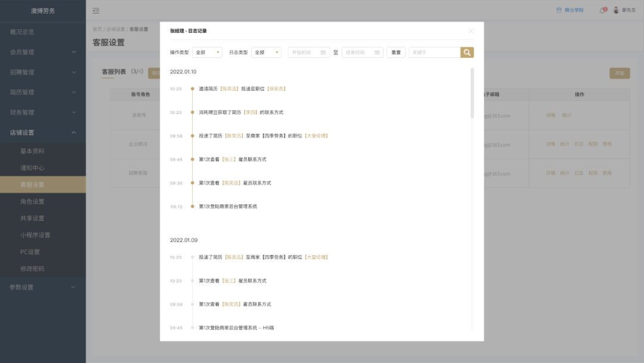This screenshot has width=644, height=363.
Task: Open the notification bell icon
Action: pos(602,10)
